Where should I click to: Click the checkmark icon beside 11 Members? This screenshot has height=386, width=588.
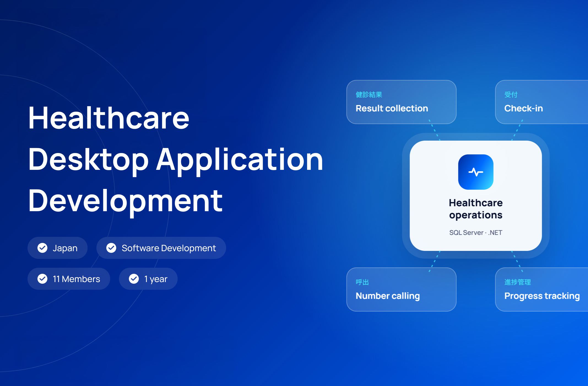pos(42,279)
